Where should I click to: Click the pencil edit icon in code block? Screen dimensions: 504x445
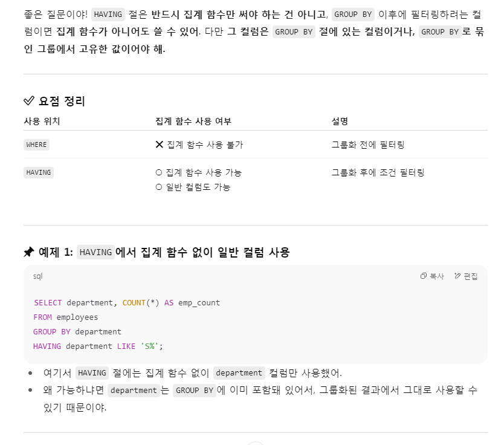pos(457,276)
